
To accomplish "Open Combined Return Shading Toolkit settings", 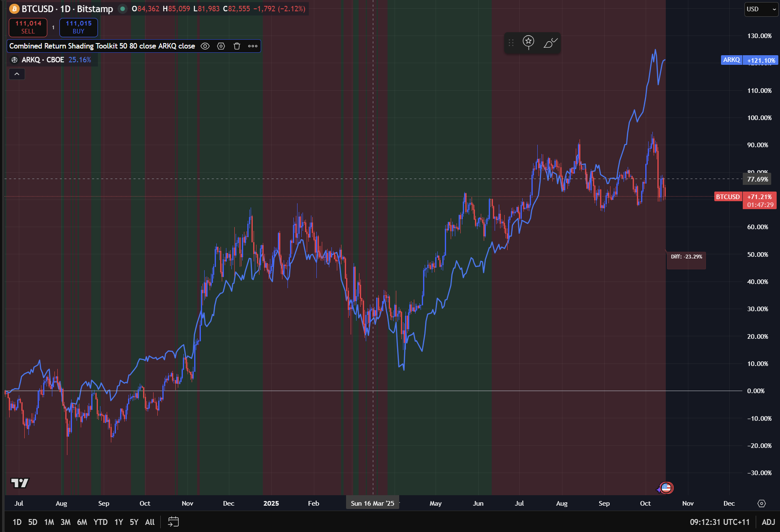I will point(221,46).
